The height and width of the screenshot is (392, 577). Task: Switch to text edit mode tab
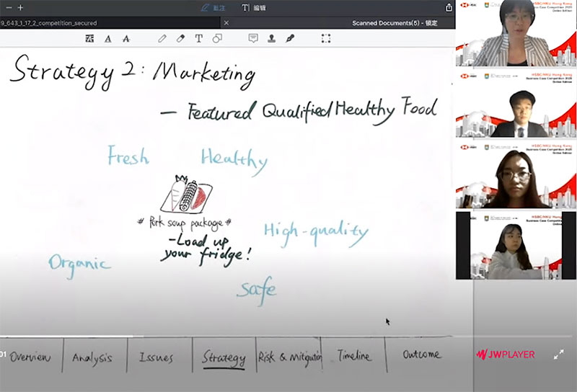254,8
